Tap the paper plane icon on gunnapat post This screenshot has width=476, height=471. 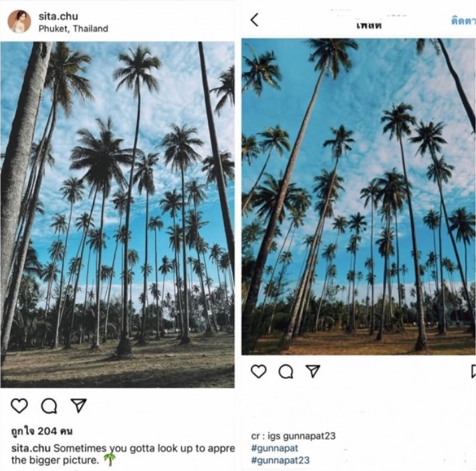[x=313, y=371]
